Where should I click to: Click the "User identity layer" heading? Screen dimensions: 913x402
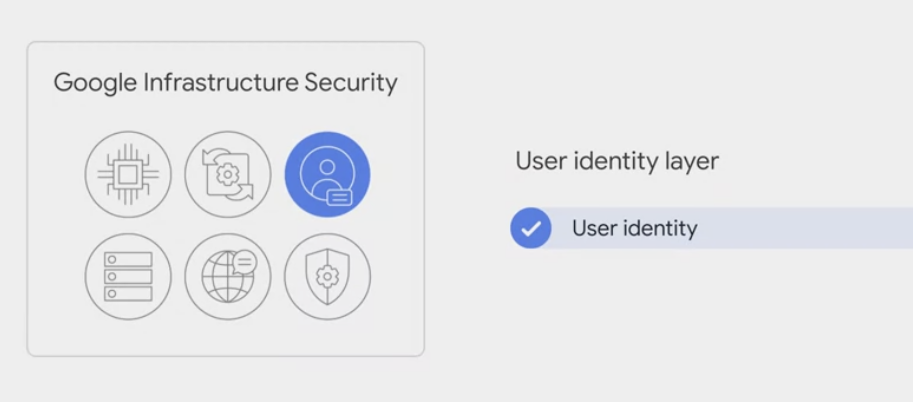click(x=617, y=161)
